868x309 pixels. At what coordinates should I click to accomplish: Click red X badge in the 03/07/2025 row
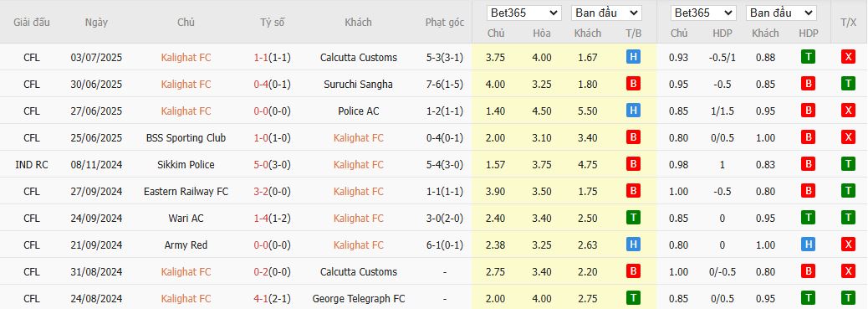coord(848,57)
